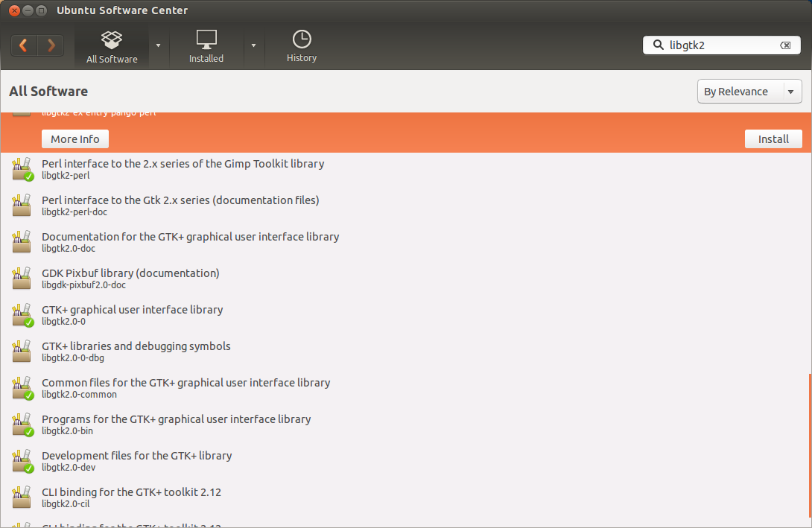
Task: Select the libgtk2.0-dev package icon
Action: click(22, 461)
